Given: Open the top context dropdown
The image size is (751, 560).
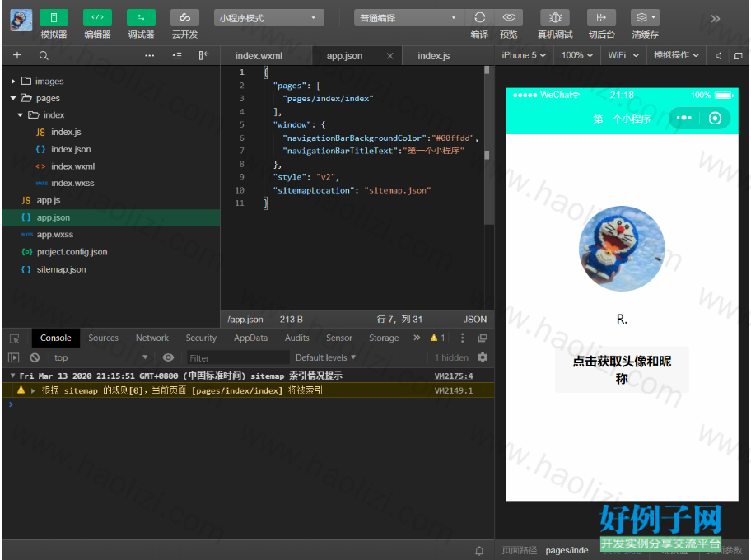Looking at the screenshot, I should (x=100, y=358).
